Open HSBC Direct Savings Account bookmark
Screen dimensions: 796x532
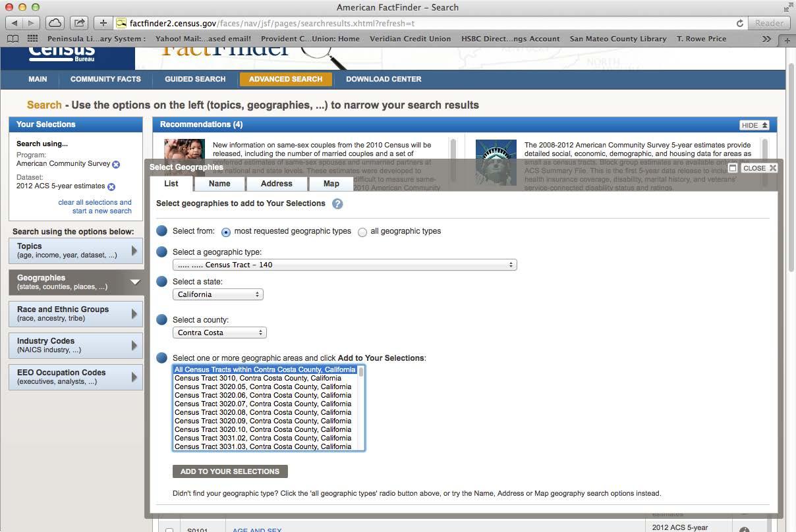click(x=510, y=39)
